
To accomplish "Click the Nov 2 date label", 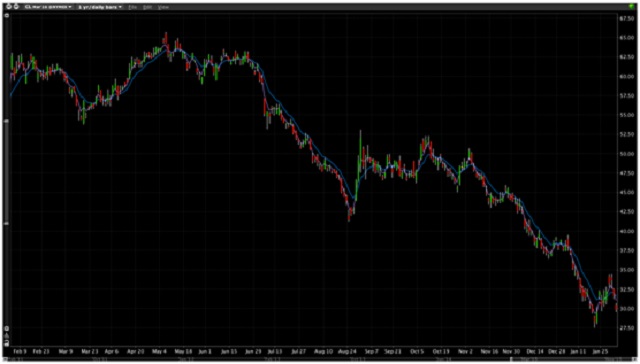I will coord(465,351).
